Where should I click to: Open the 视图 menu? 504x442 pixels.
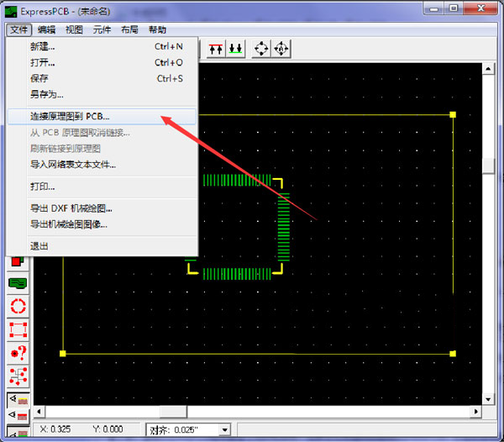coord(74,30)
